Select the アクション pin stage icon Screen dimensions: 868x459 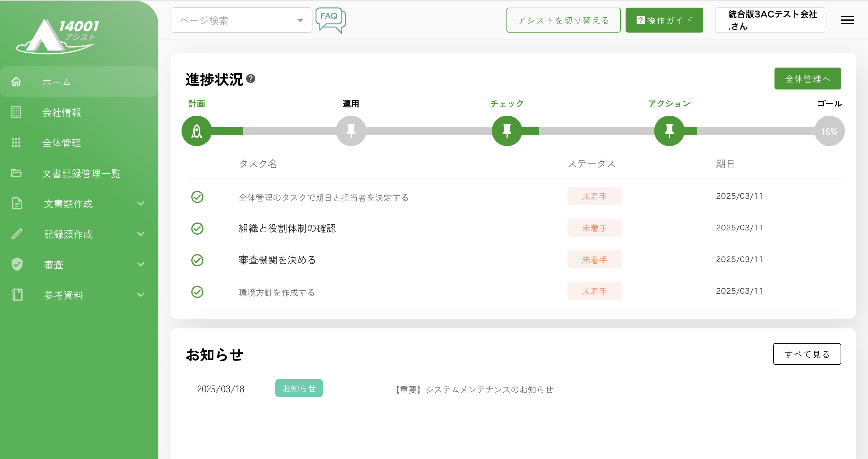(669, 131)
